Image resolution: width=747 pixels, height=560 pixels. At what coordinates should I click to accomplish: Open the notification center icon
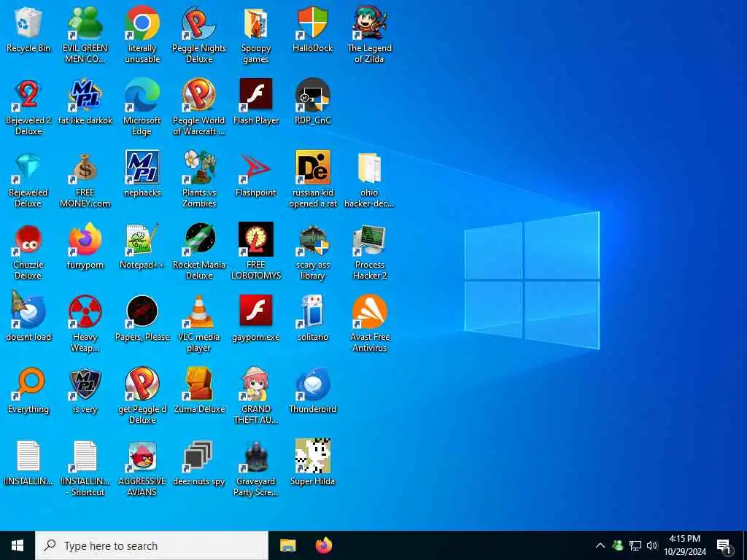(x=724, y=547)
